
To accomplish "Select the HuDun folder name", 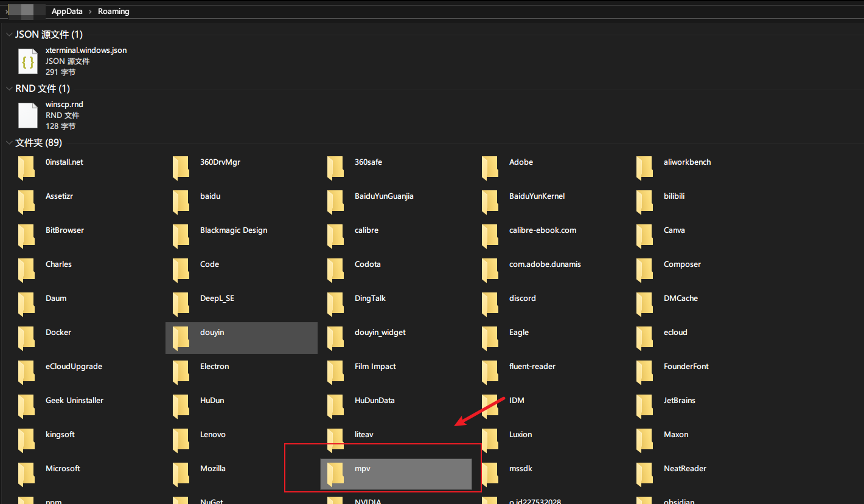I will click(212, 401).
